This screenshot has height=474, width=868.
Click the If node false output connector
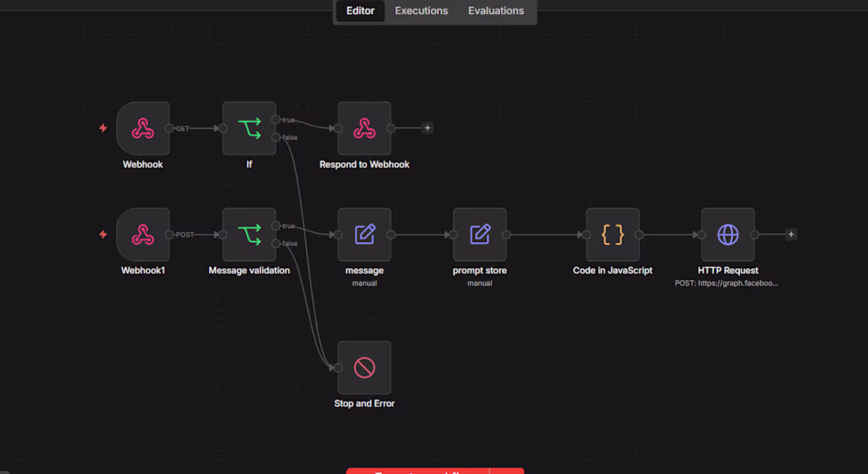(275, 137)
